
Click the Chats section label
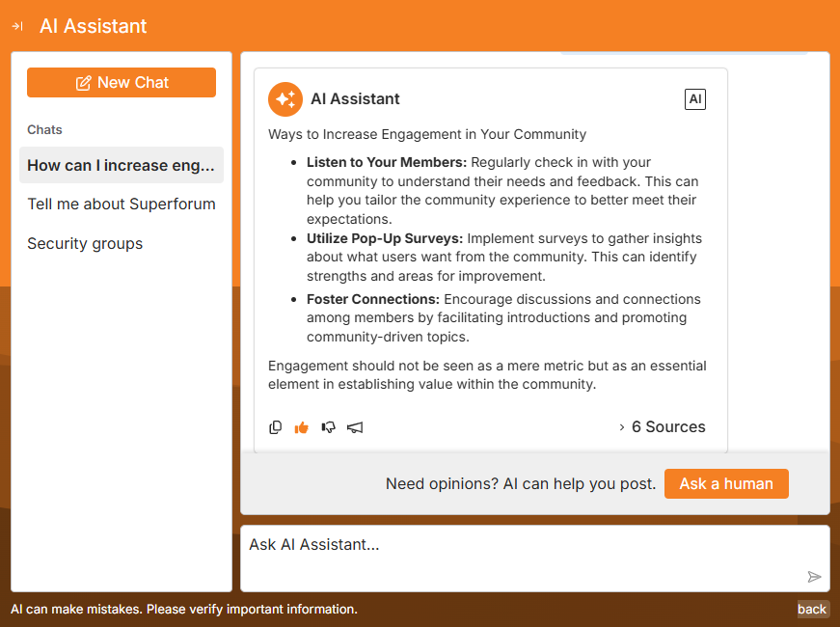coord(44,129)
